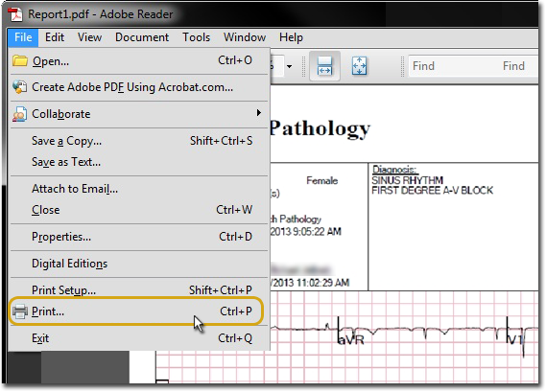Open the View menu

(x=89, y=37)
